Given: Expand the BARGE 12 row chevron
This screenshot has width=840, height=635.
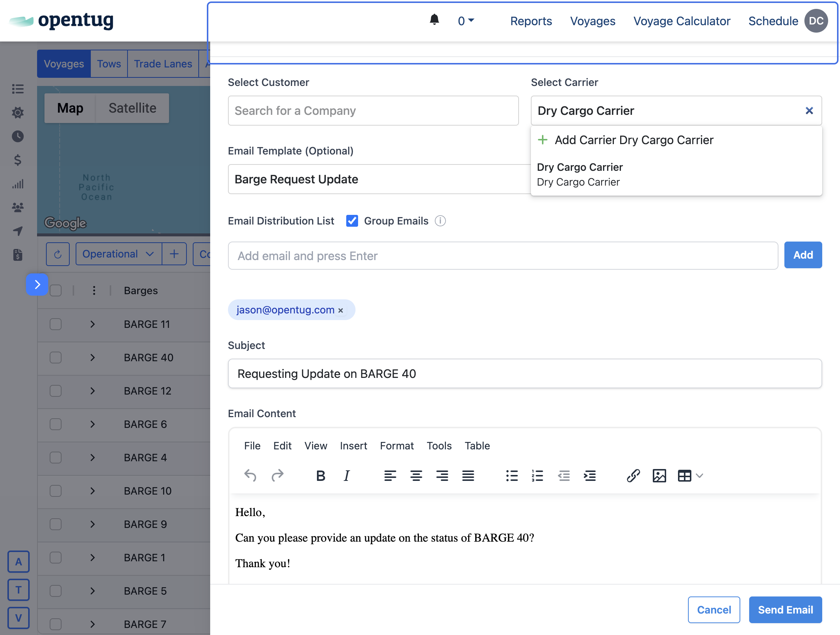Looking at the screenshot, I should (92, 391).
